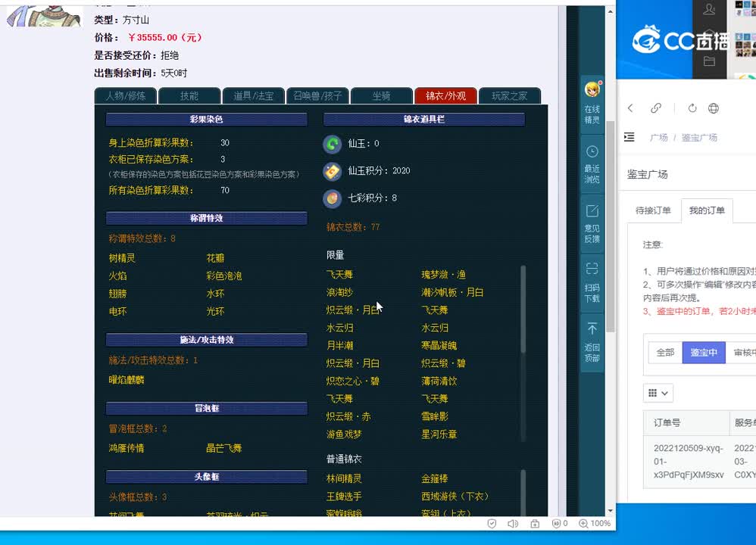Click the 晶芒飞舞 bubble frame

click(224, 449)
